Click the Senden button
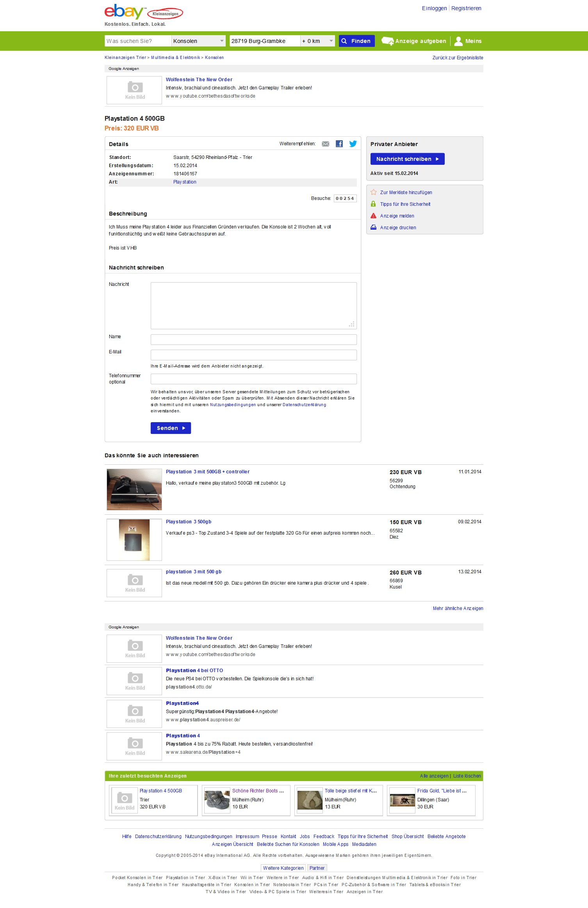 (x=171, y=428)
